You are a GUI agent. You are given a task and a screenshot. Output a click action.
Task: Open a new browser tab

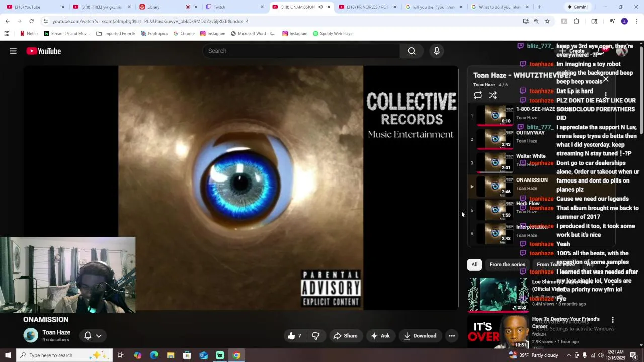[x=539, y=7]
